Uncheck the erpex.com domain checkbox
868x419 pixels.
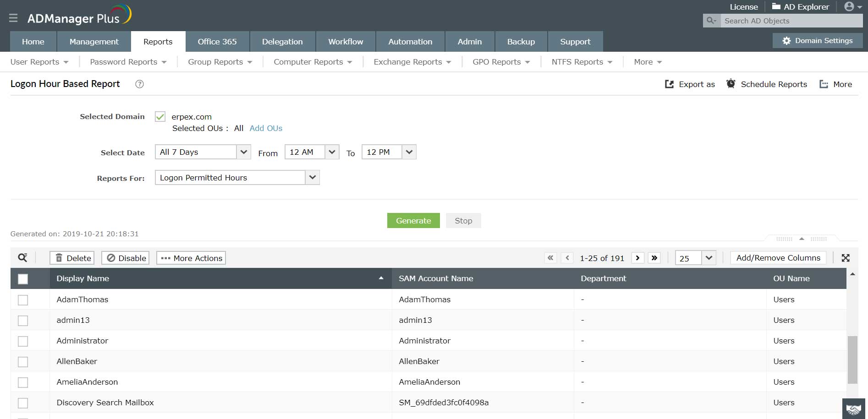(160, 117)
